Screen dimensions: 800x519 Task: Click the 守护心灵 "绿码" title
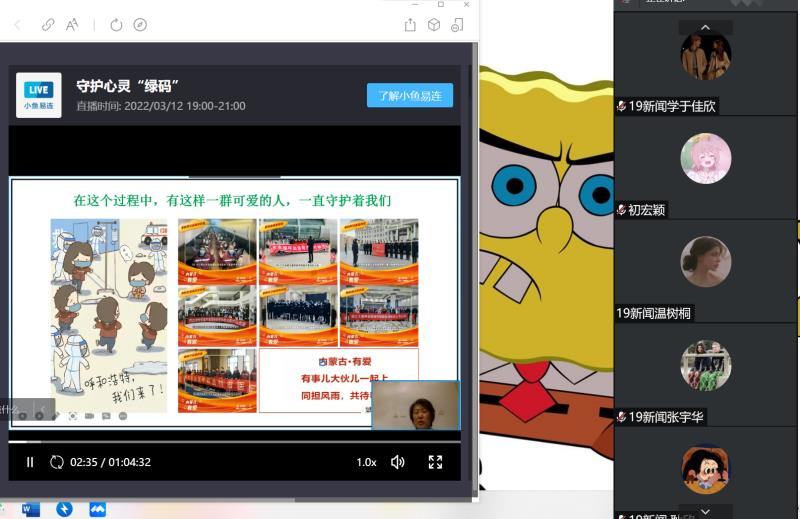click(x=127, y=86)
